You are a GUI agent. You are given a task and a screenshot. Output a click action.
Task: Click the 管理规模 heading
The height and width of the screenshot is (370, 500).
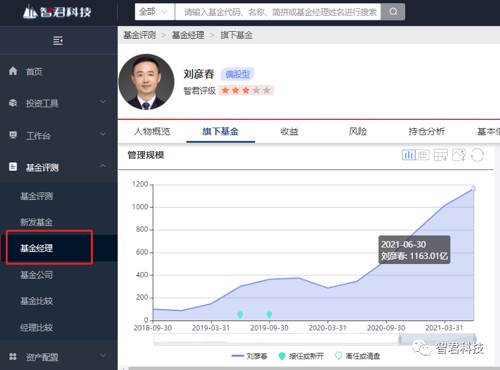click(146, 155)
